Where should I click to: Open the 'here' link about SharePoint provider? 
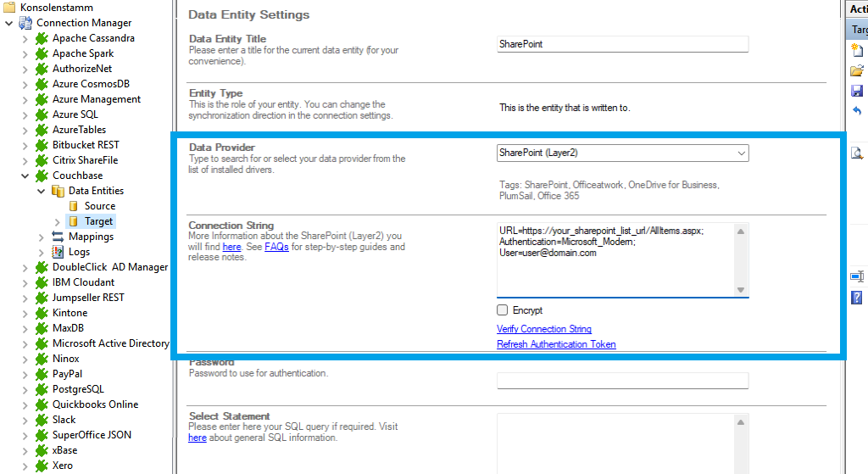click(x=231, y=247)
